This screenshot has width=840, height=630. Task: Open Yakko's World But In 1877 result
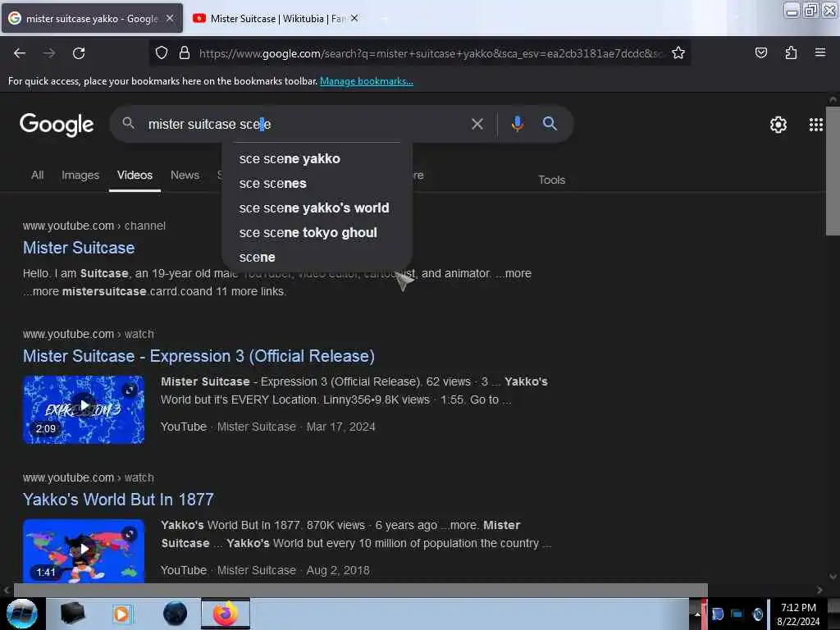click(x=118, y=500)
